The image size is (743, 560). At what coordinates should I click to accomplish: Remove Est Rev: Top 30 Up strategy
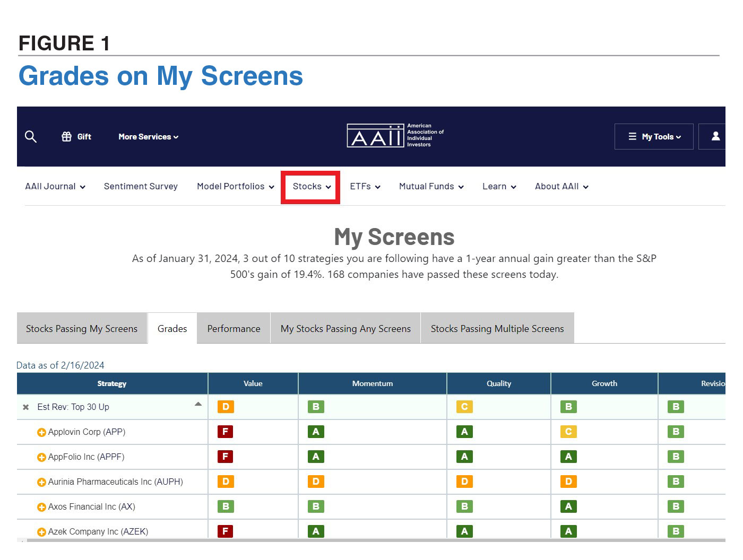coord(25,407)
